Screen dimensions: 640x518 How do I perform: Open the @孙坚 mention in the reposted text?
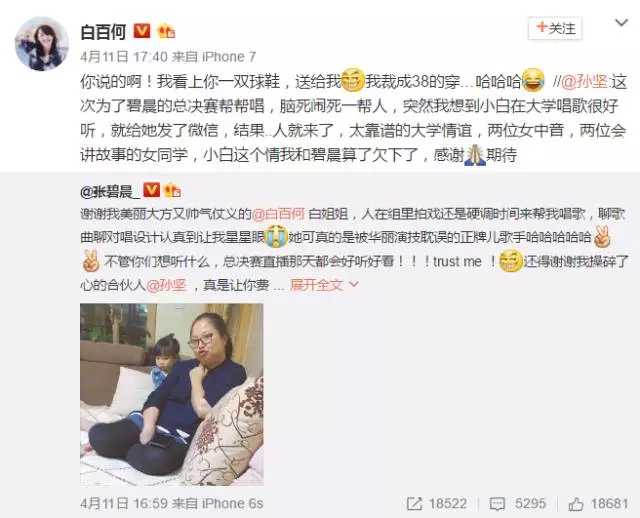167,285
